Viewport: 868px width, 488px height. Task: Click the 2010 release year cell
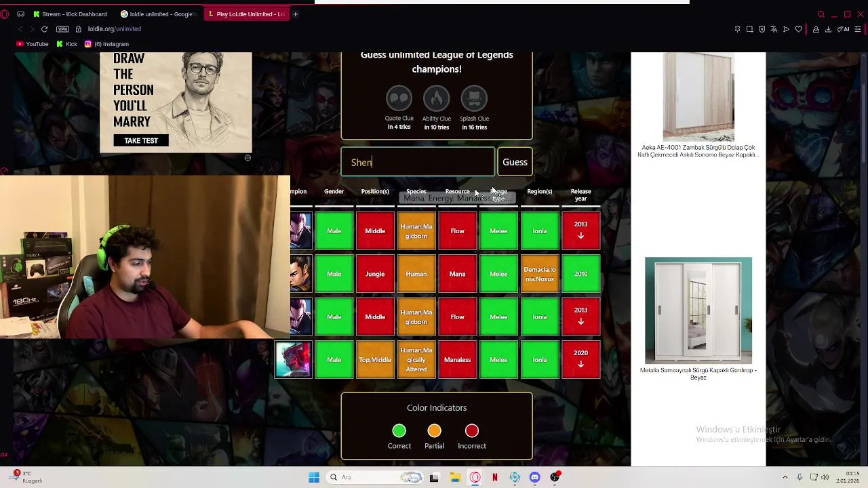(580, 274)
